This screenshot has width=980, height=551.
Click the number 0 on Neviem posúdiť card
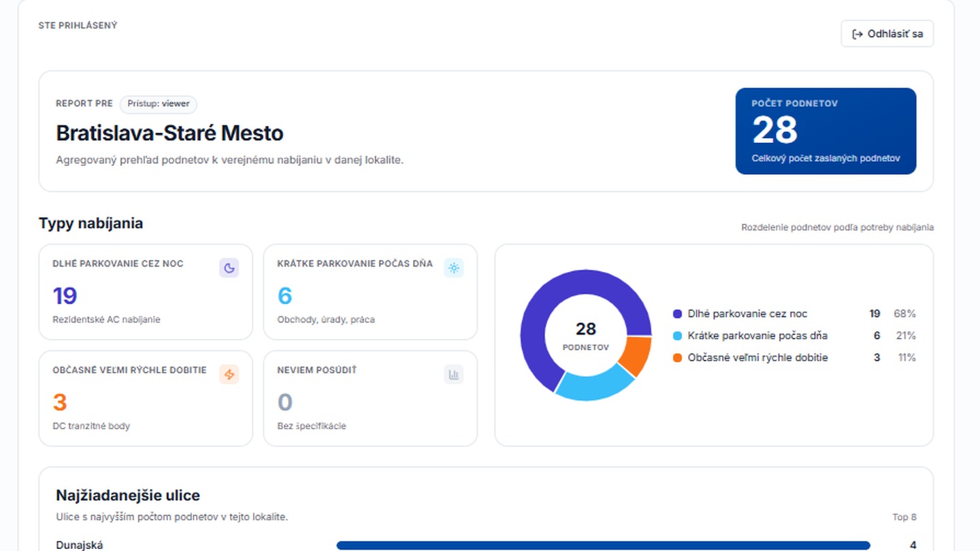(x=285, y=403)
